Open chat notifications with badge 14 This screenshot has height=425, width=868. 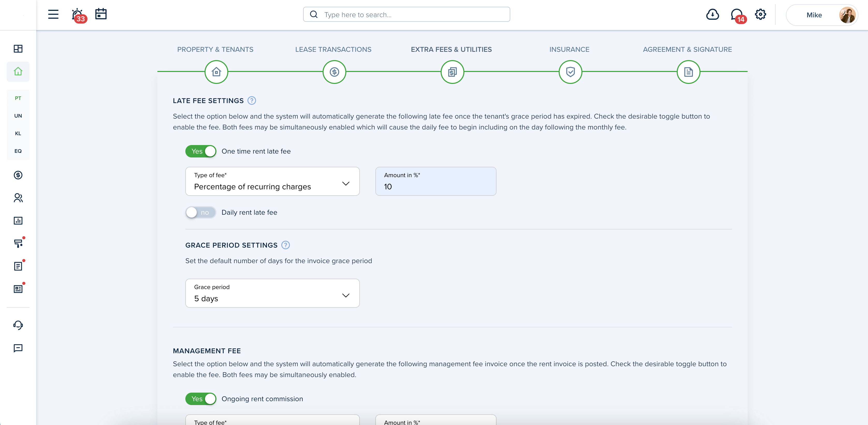click(x=738, y=16)
